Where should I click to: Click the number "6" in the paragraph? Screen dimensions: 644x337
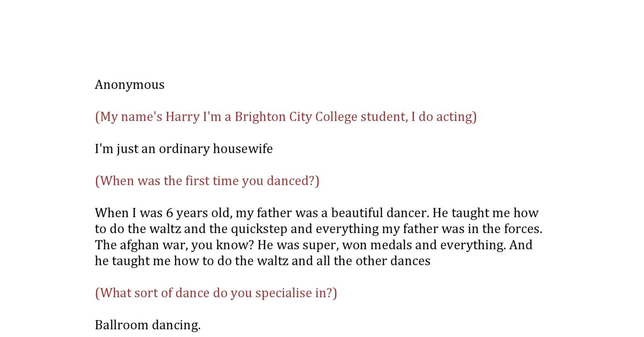[x=170, y=213]
